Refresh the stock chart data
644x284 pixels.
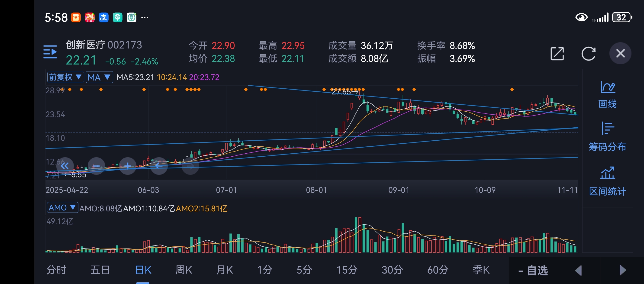point(588,54)
